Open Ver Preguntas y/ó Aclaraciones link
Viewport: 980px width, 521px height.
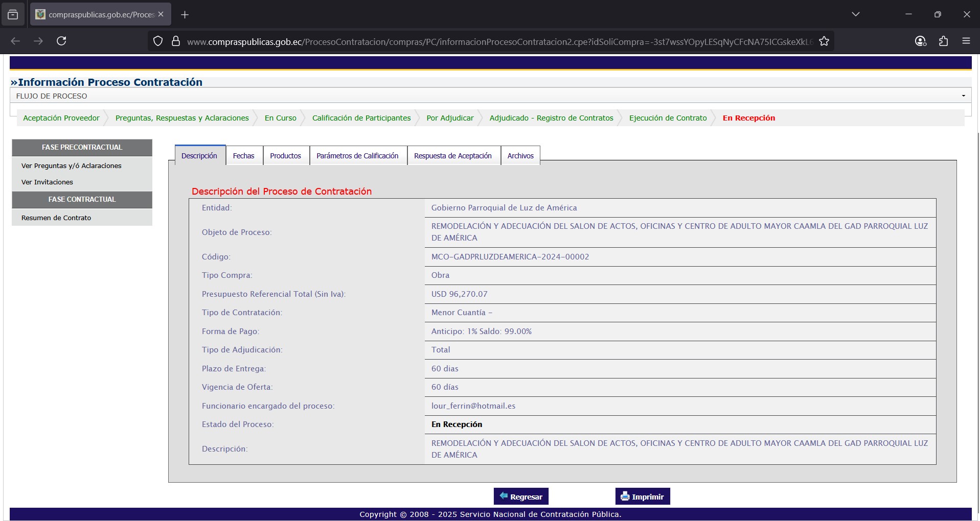pos(72,166)
